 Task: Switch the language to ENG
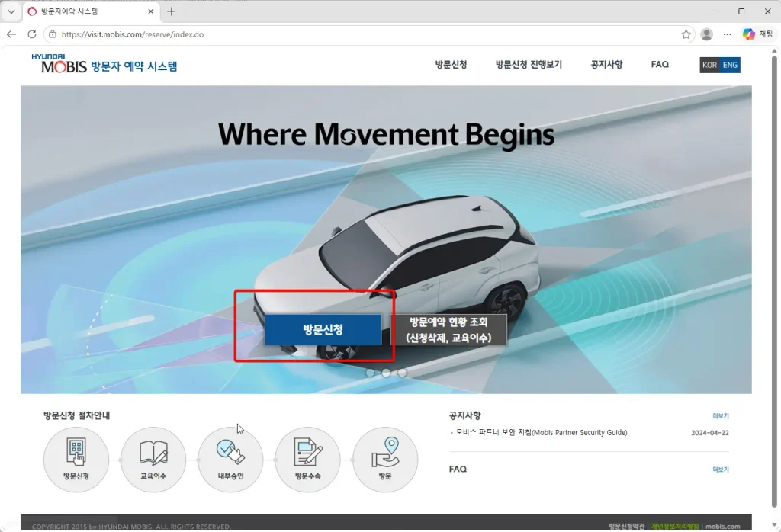730,66
